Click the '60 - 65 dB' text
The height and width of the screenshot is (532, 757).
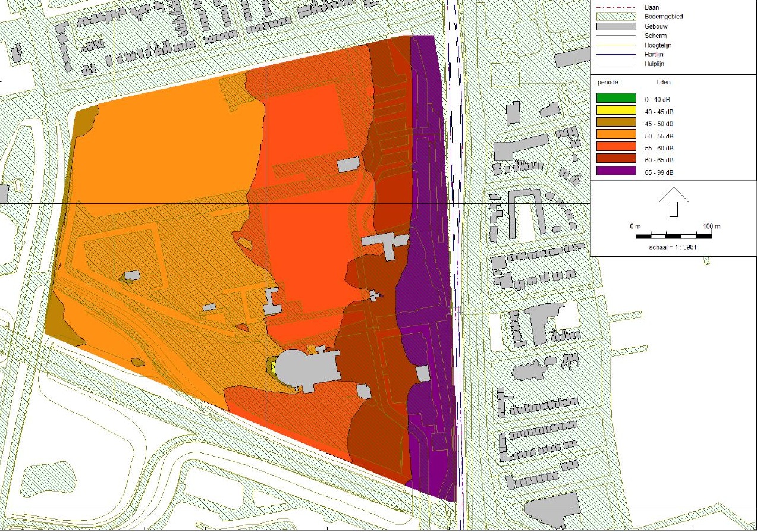pos(659,160)
